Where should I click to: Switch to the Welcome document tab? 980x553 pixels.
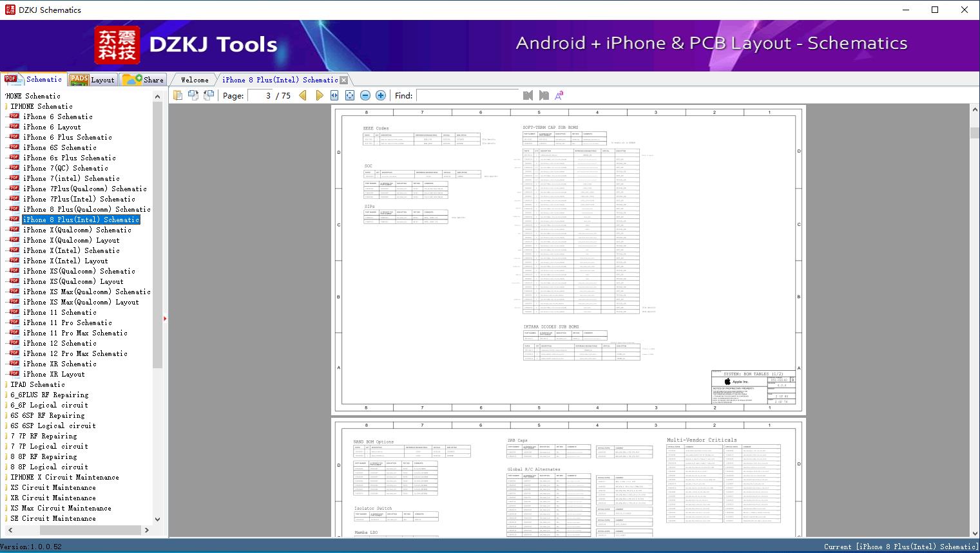click(x=195, y=80)
